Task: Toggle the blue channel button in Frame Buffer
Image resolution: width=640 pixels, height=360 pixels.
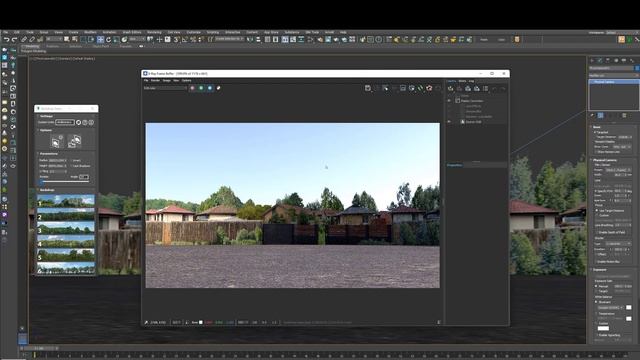Action: click(x=210, y=88)
